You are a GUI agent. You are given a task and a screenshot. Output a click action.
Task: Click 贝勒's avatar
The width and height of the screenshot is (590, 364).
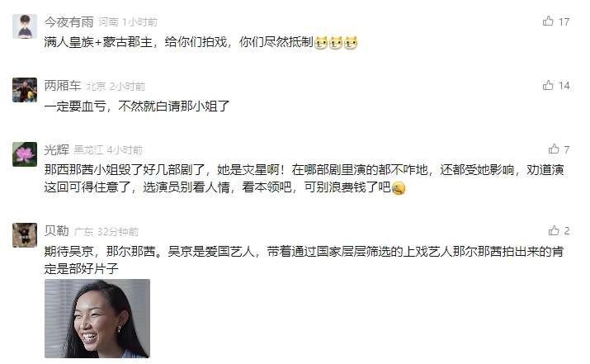pyautogui.click(x=25, y=235)
